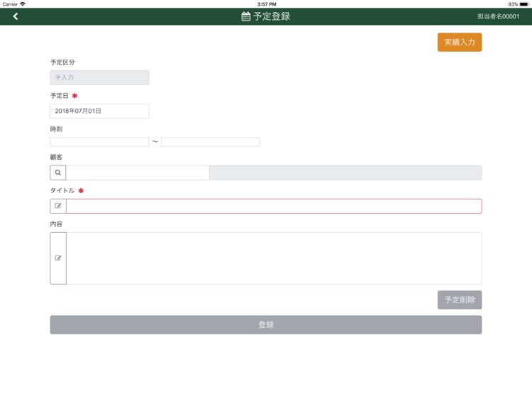Focus the 内容 text area
The width and height of the screenshot is (532, 399).
(274, 258)
